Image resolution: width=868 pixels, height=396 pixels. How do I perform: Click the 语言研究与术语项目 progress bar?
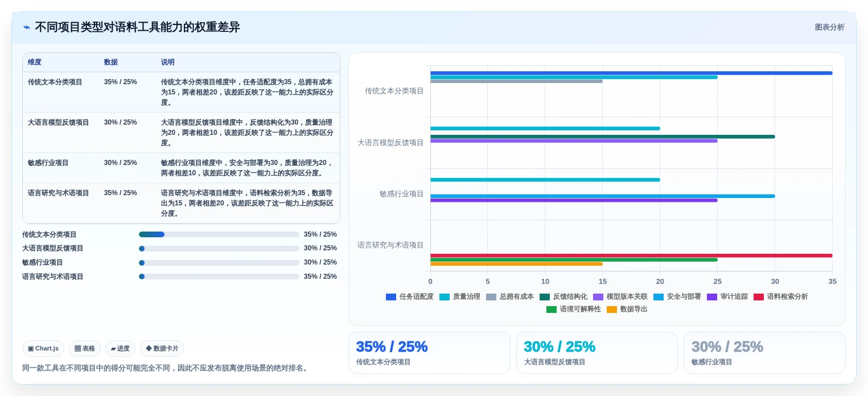point(219,277)
